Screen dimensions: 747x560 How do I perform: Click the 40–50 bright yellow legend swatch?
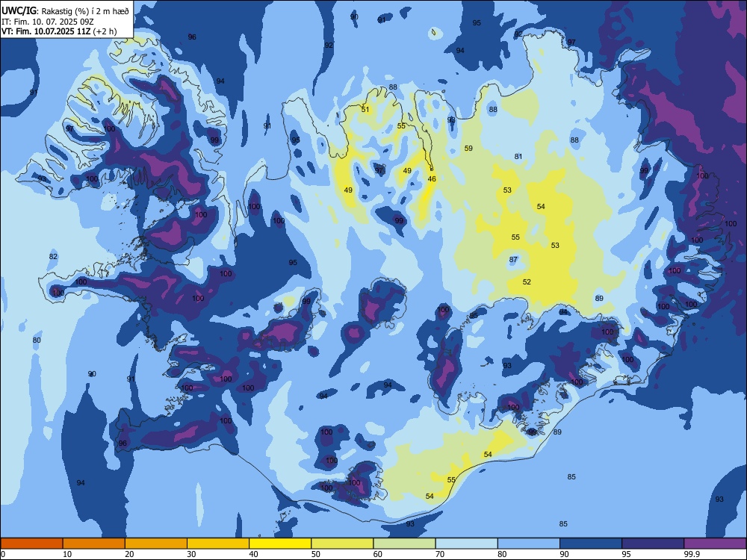pos(280,544)
